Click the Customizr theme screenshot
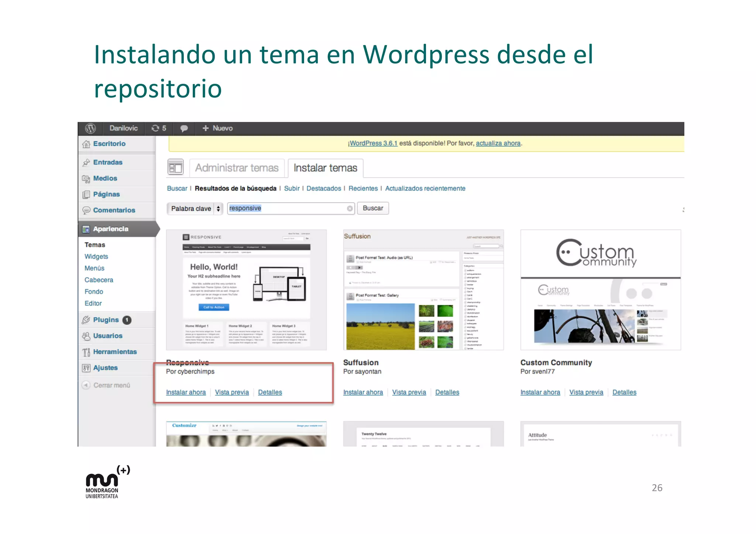This screenshot has width=756, height=534. coord(246,434)
